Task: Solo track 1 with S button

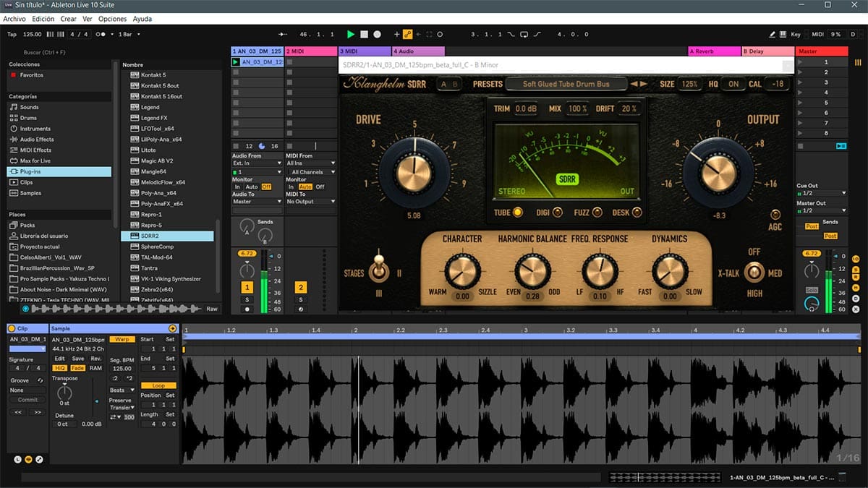Action: point(247,299)
